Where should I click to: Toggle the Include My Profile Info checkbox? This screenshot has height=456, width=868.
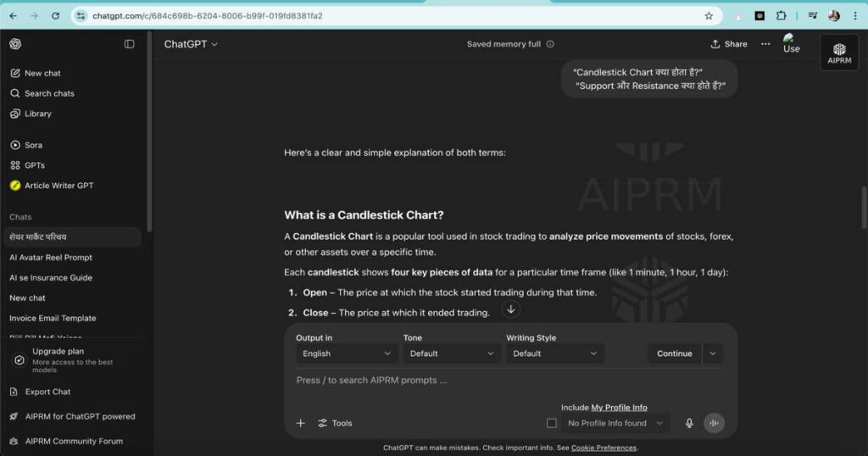point(551,423)
